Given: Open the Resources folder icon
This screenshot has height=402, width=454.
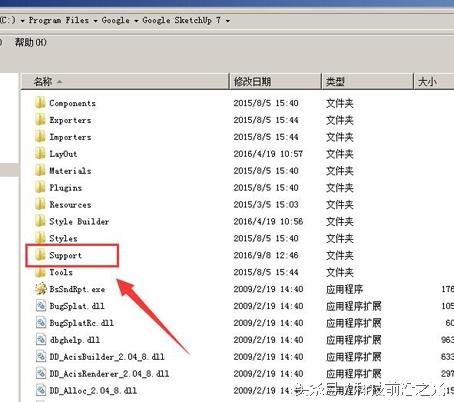Looking at the screenshot, I should click(x=40, y=204).
